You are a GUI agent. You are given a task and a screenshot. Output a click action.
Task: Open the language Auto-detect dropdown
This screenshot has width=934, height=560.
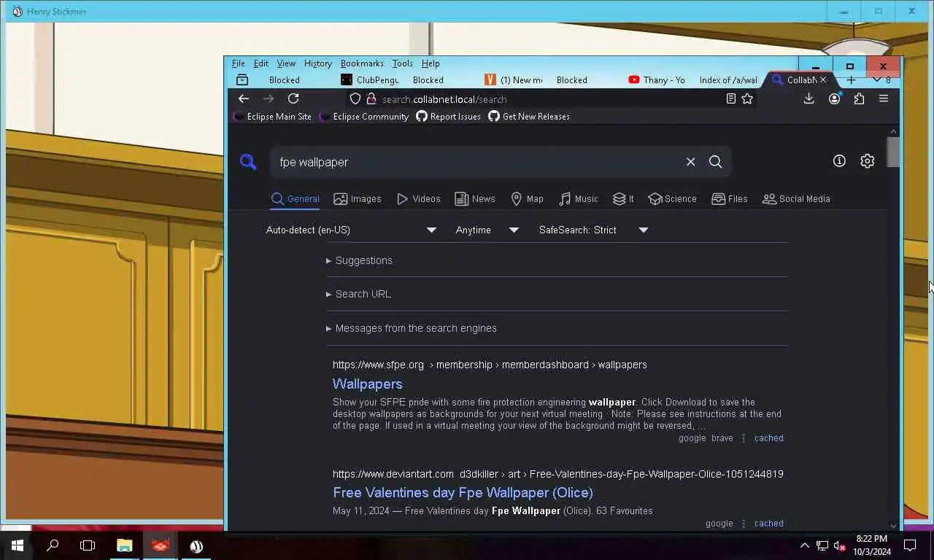click(351, 230)
